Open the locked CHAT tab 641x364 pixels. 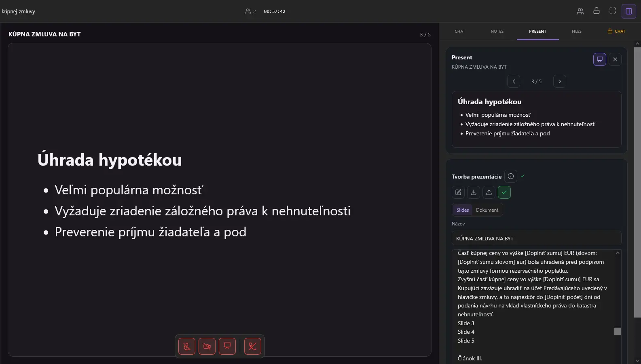[616, 31]
